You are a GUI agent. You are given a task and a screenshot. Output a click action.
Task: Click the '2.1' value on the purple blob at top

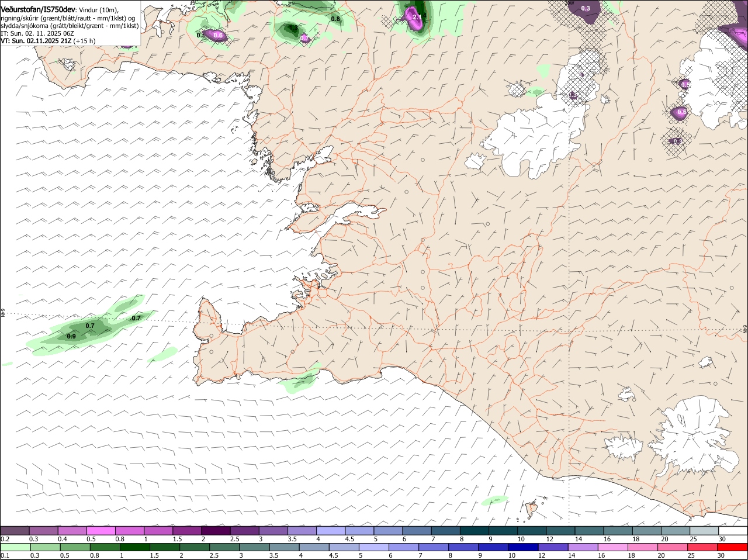click(417, 17)
